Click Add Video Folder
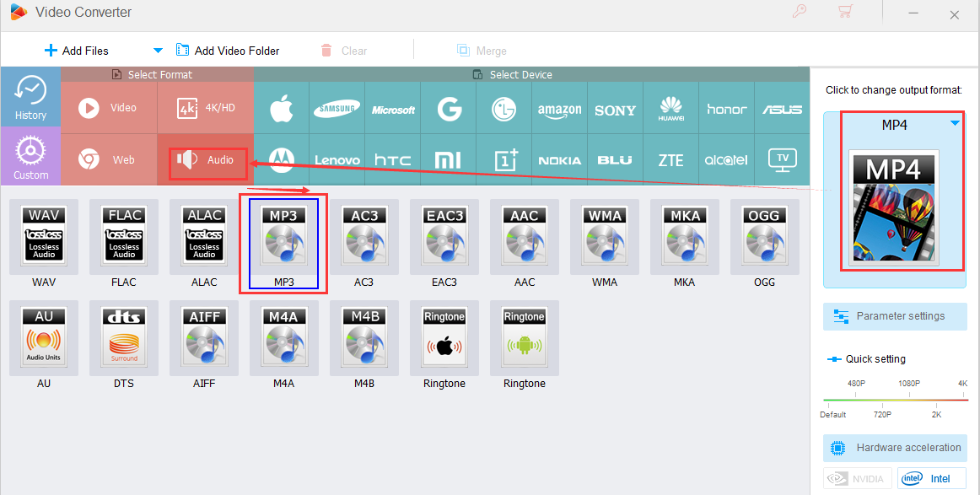Viewport: 980px width, 495px height. coord(228,51)
